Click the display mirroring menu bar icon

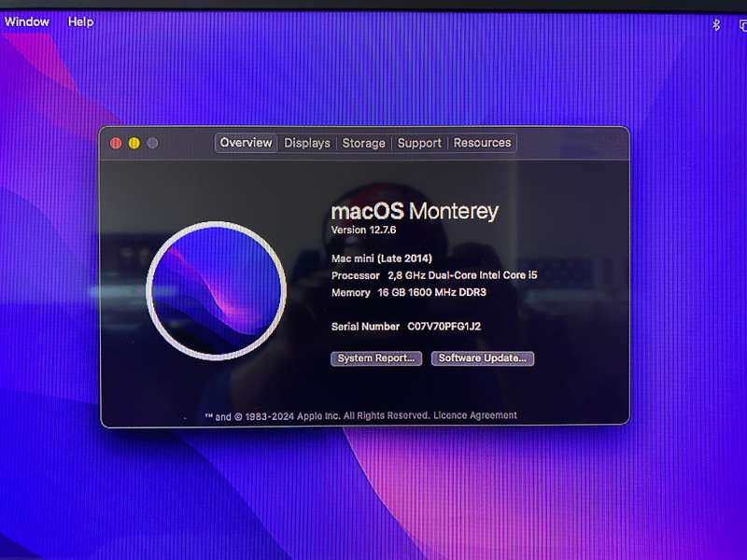click(x=742, y=25)
